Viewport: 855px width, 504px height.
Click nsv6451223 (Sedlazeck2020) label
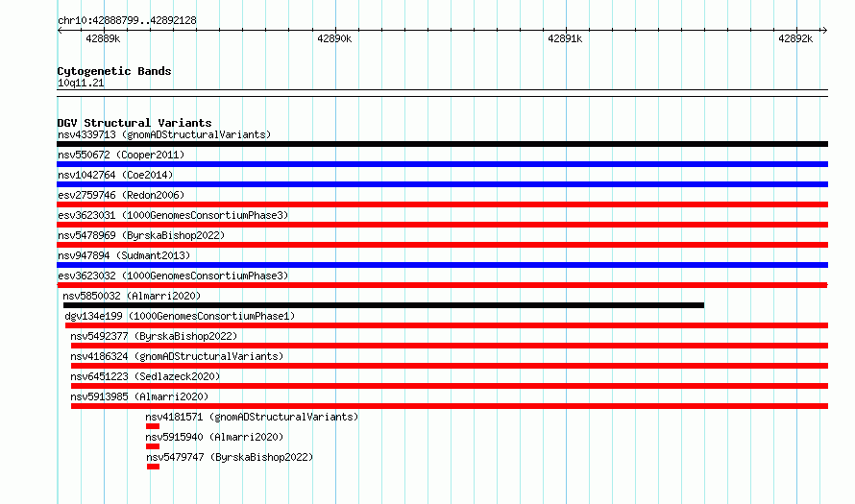[x=145, y=376]
